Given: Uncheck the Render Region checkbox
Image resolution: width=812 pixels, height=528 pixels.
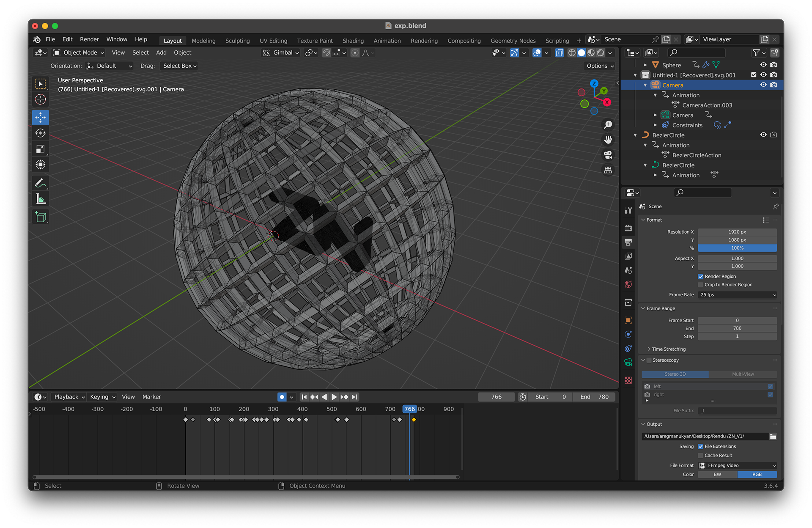Looking at the screenshot, I should coord(700,276).
